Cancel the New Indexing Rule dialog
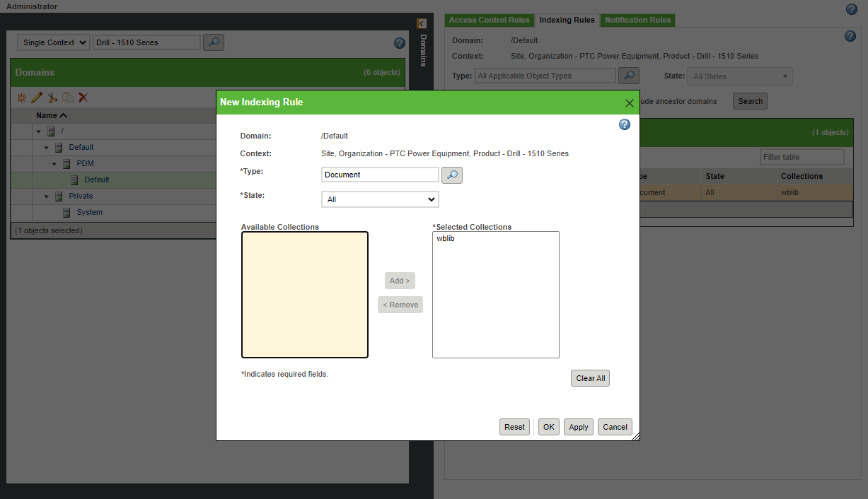Viewport: 868px width, 499px height. (x=615, y=427)
